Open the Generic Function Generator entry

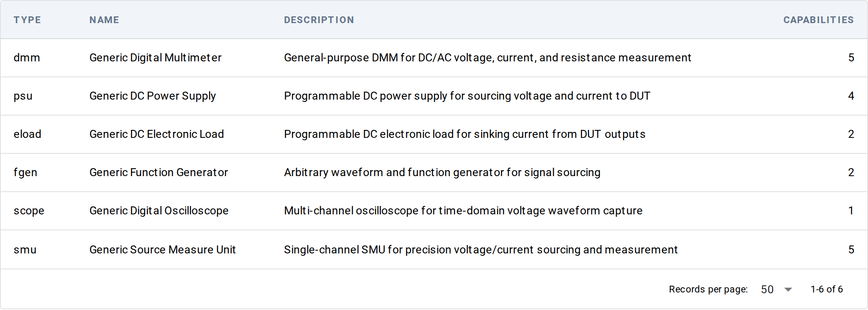[158, 173]
